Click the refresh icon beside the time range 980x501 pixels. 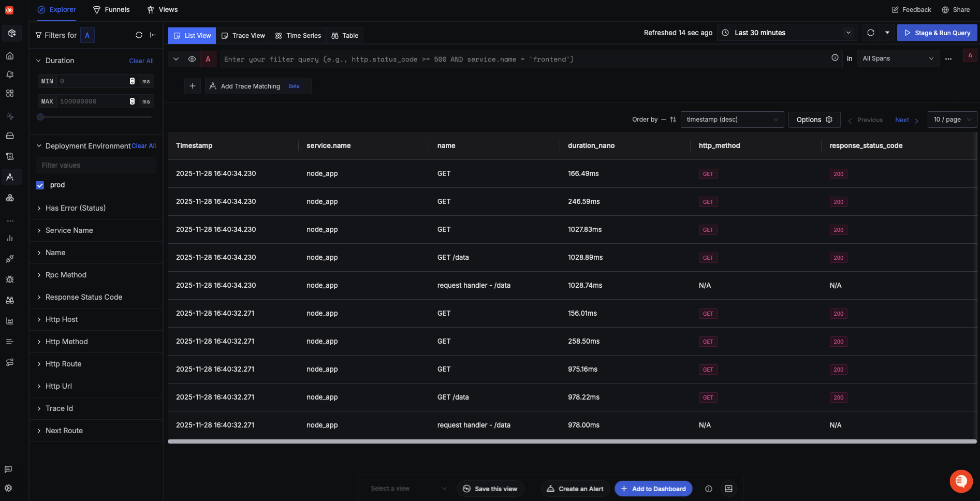pos(871,33)
